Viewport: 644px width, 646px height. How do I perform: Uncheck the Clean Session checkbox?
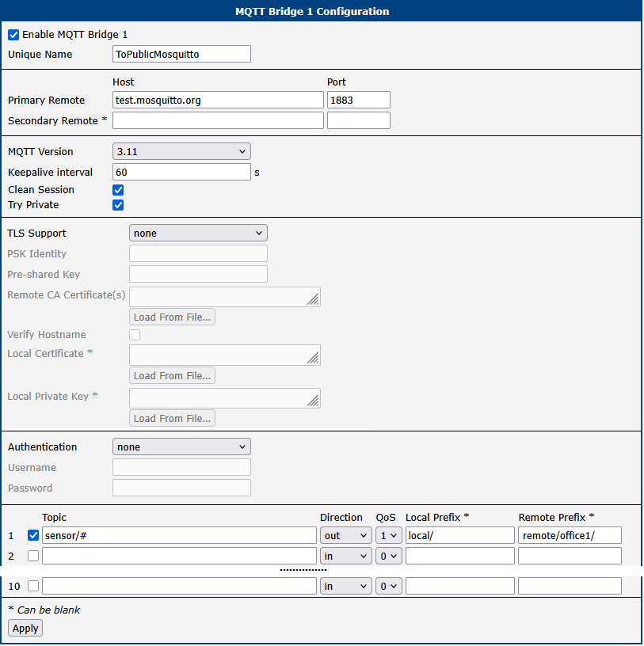click(118, 190)
